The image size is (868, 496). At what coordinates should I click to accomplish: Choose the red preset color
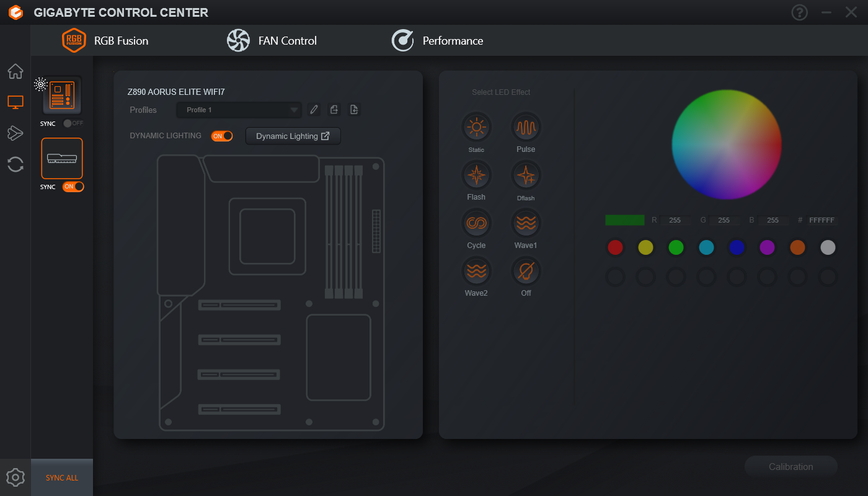coord(615,247)
